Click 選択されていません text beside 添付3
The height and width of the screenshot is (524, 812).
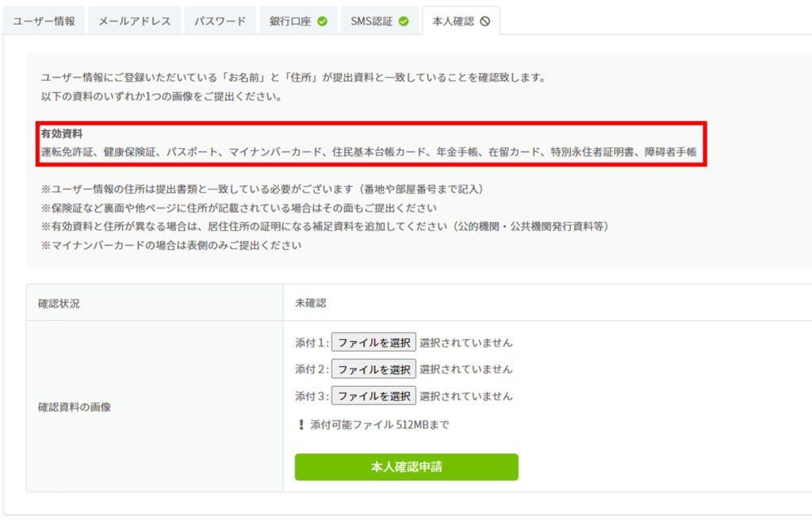pos(465,396)
